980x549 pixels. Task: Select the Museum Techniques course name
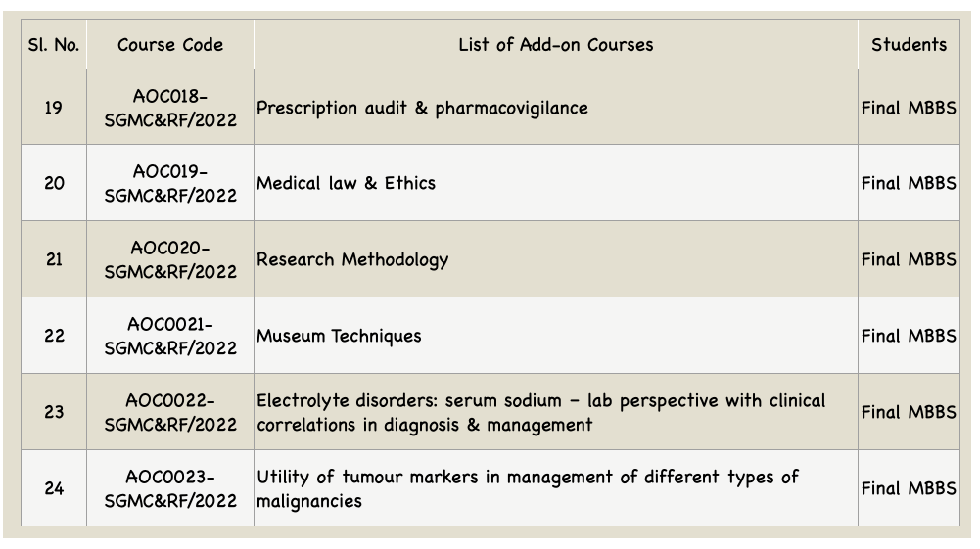pyautogui.click(x=339, y=336)
